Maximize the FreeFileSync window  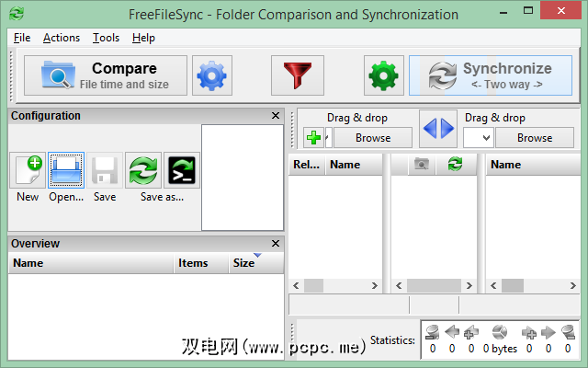coord(528,11)
